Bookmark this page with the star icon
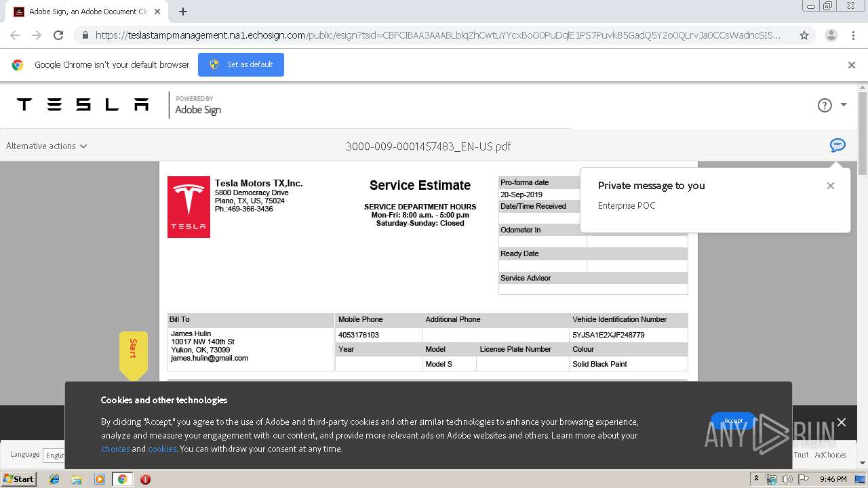 tap(804, 35)
